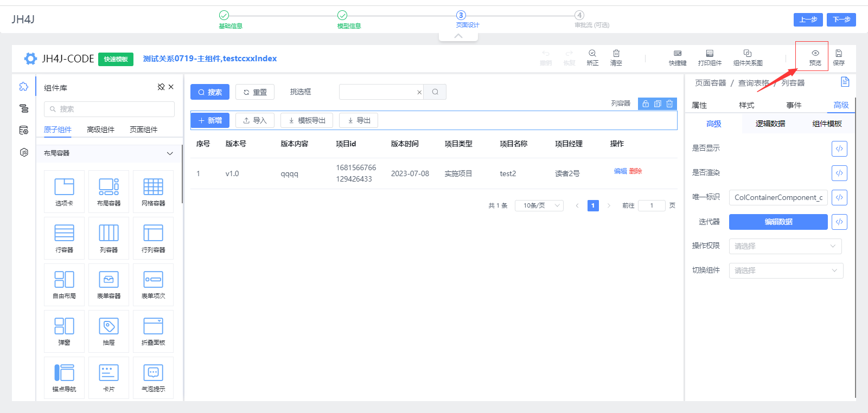Image resolution: width=868 pixels, height=413 pixels.
Task: Select the 列容器 component tile
Action: pyautogui.click(x=108, y=238)
